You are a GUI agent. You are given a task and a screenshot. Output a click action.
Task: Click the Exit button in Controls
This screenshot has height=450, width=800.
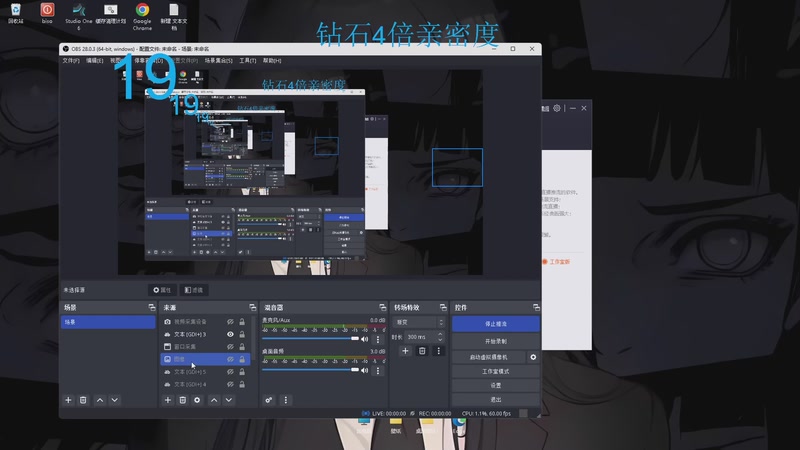click(x=495, y=399)
